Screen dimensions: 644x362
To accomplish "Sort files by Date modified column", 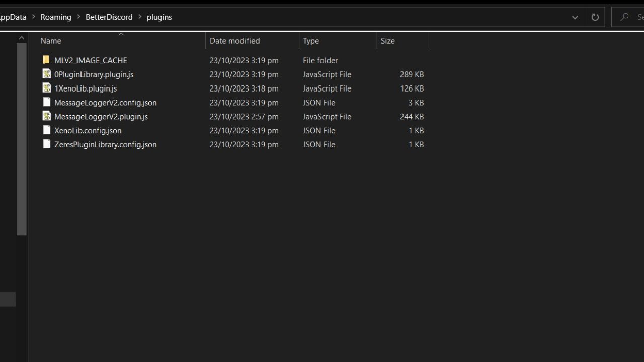I will pos(234,41).
